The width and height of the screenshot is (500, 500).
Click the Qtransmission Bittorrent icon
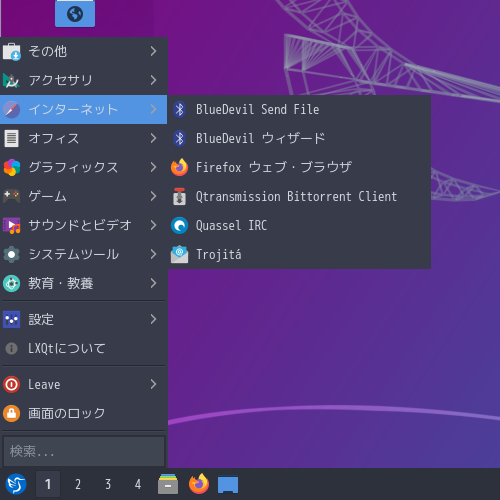180,196
